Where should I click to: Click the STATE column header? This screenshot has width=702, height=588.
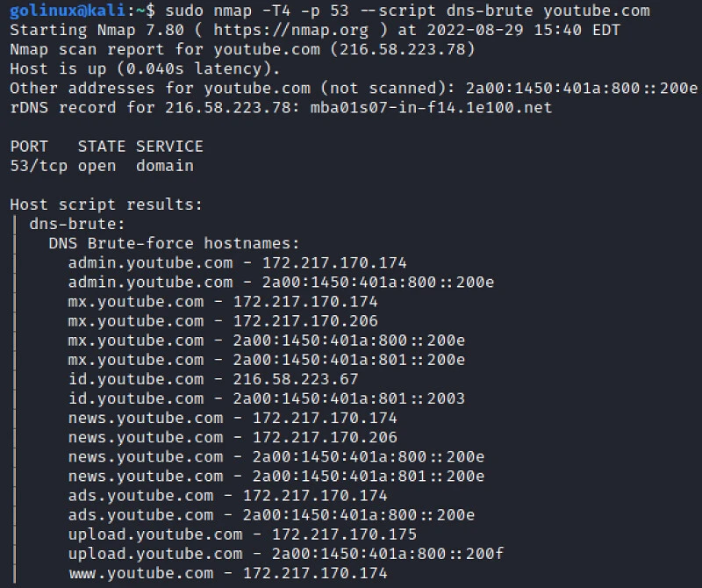(101, 147)
